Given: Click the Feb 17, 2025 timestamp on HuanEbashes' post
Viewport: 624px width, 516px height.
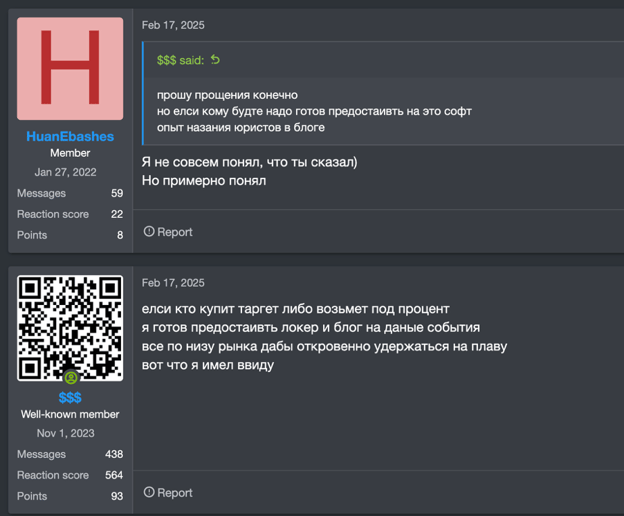Looking at the screenshot, I should (173, 25).
